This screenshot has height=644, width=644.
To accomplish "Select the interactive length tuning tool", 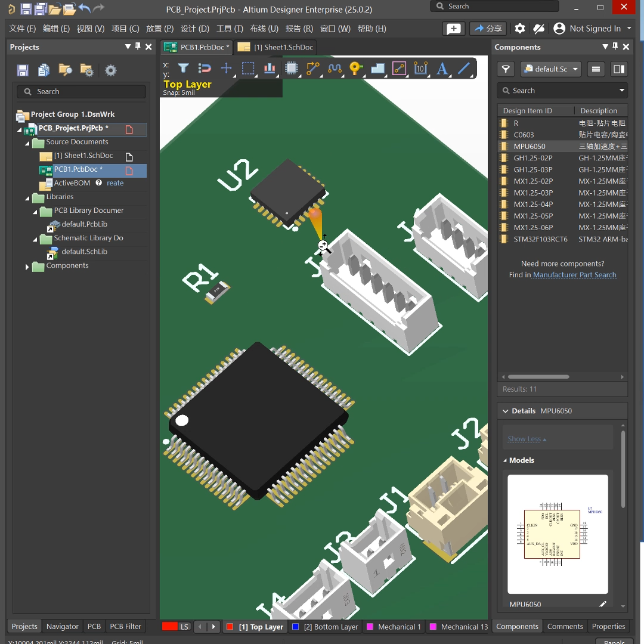I will pyautogui.click(x=335, y=69).
